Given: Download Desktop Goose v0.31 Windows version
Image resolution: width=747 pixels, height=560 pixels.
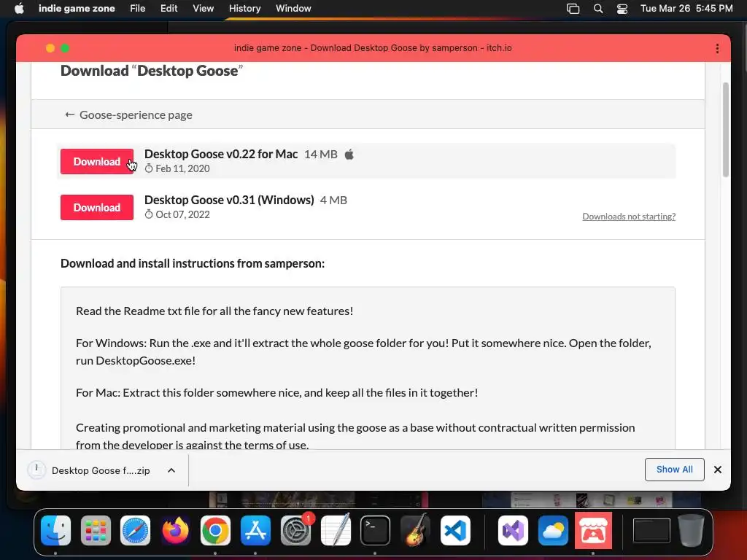Looking at the screenshot, I should click(x=97, y=207).
